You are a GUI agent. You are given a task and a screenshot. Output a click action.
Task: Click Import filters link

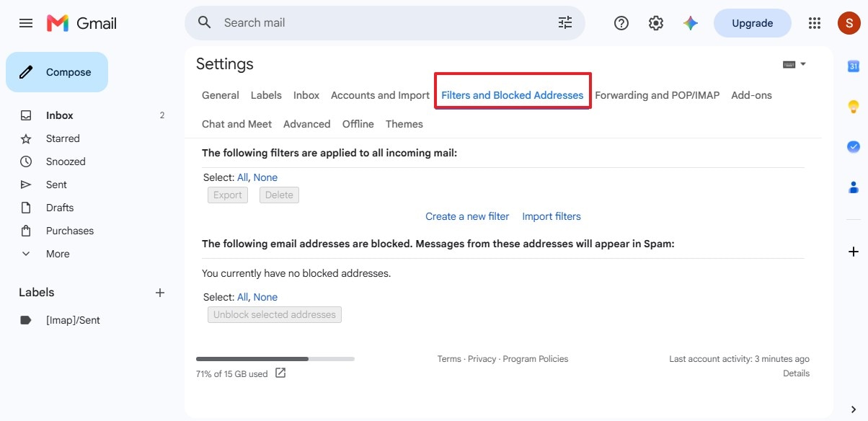[x=552, y=216]
